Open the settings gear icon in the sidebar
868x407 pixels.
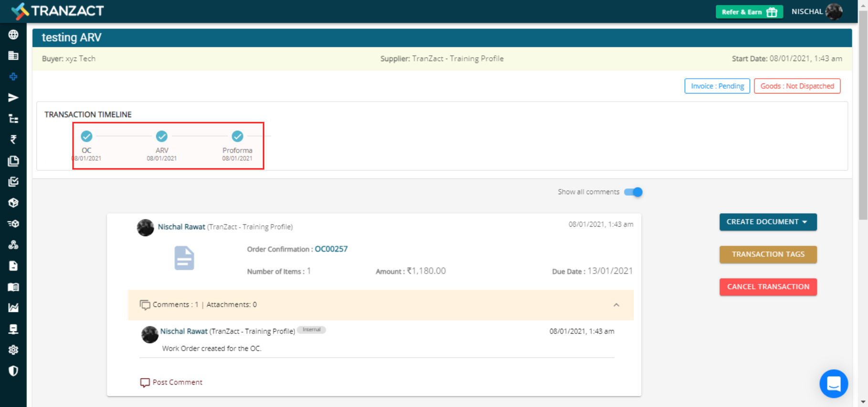[13, 350]
